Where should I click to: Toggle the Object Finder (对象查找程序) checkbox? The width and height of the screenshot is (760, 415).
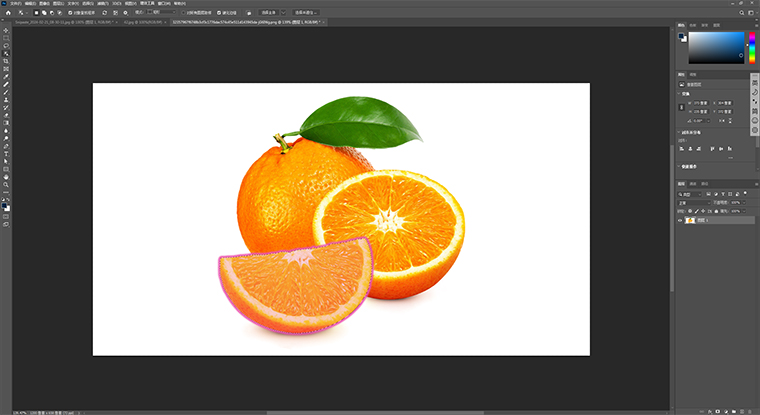[72, 12]
